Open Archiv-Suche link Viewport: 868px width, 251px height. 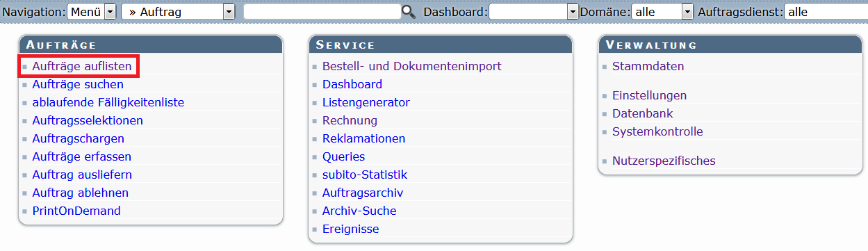click(359, 211)
